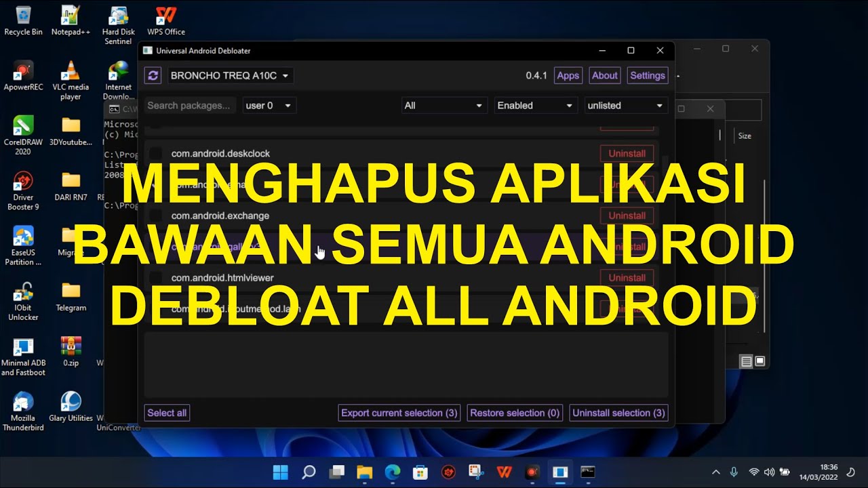Screen dimensions: 868x488
Task: Select the DARI RN7 folder
Action: (x=71, y=186)
